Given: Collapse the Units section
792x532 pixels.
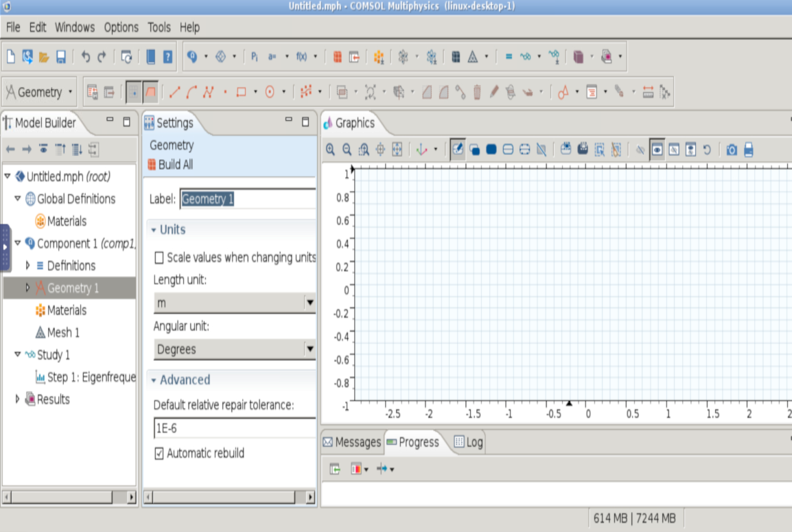Looking at the screenshot, I should (154, 230).
